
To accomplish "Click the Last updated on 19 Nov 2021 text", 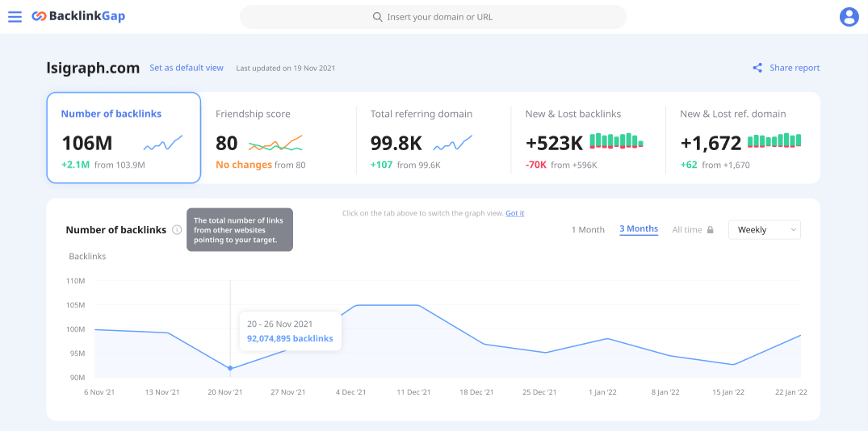I will 286,69.
